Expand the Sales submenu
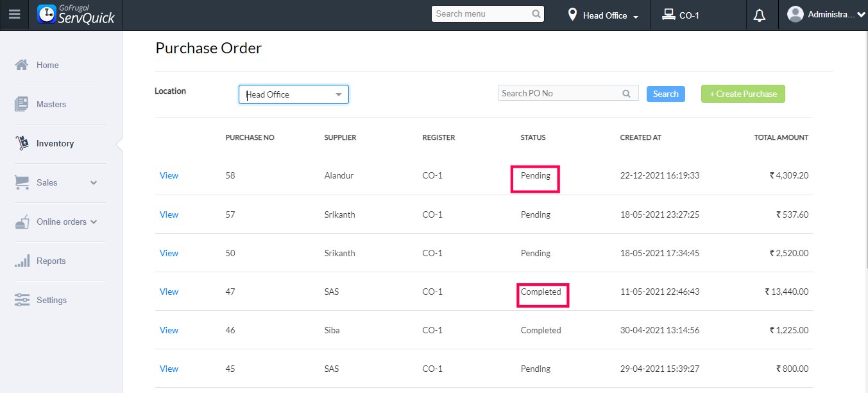The image size is (868, 393). [x=94, y=183]
